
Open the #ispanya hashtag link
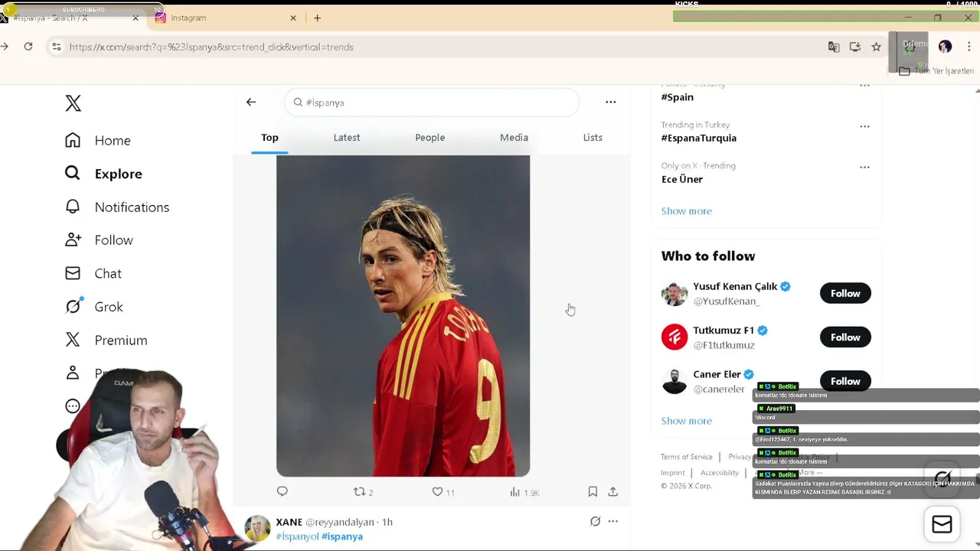tap(342, 536)
